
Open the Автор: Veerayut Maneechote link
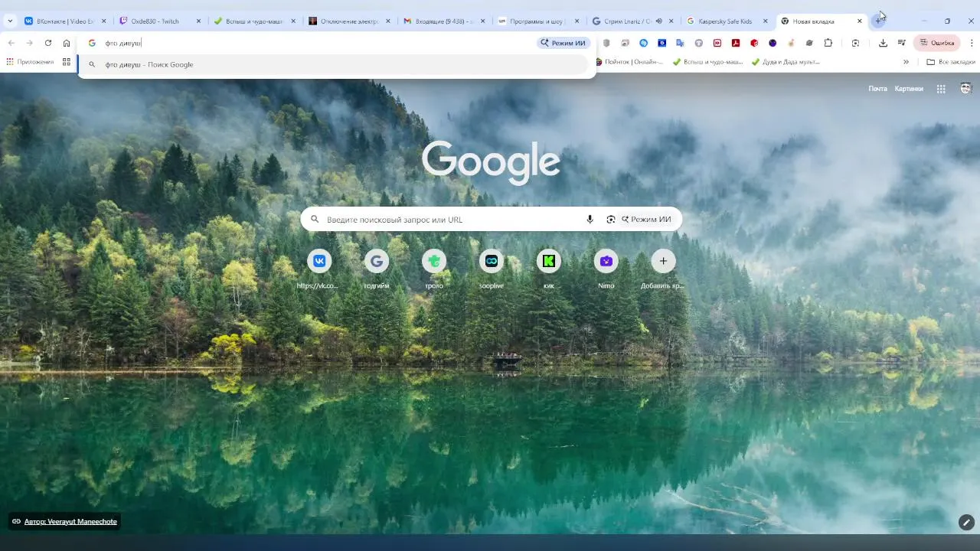click(x=70, y=521)
